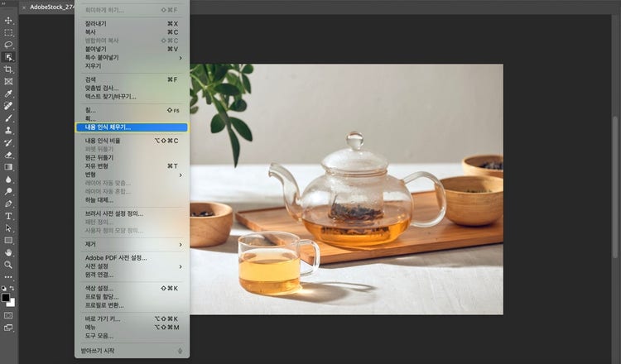The width and height of the screenshot is (621, 364).
Task: Select the Object Selection tool
Action: [8, 57]
